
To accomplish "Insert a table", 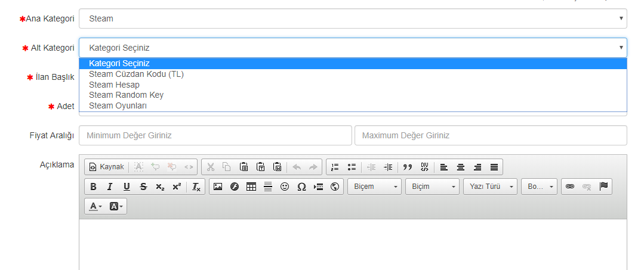I will [251, 187].
